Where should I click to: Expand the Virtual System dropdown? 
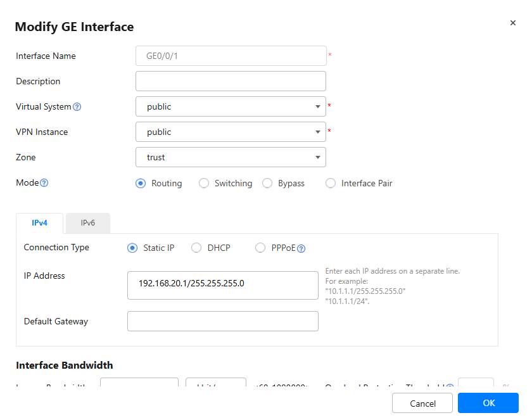(x=231, y=106)
